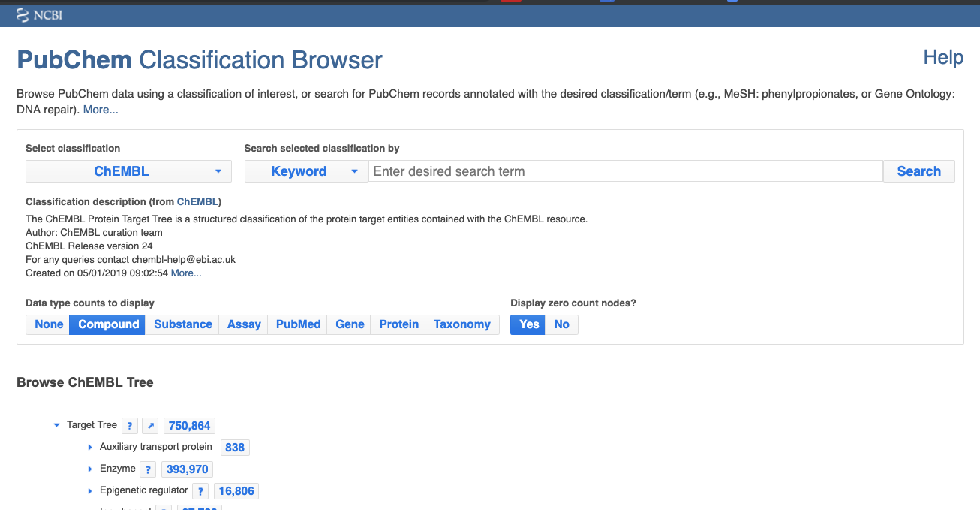Open More link in classification description

[186, 273]
